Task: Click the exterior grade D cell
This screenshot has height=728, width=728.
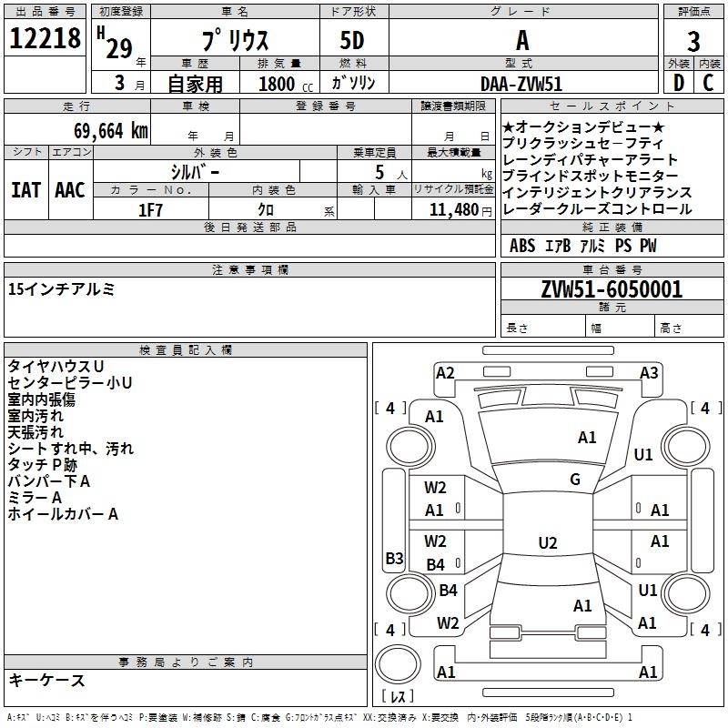Action: pos(678,82)
